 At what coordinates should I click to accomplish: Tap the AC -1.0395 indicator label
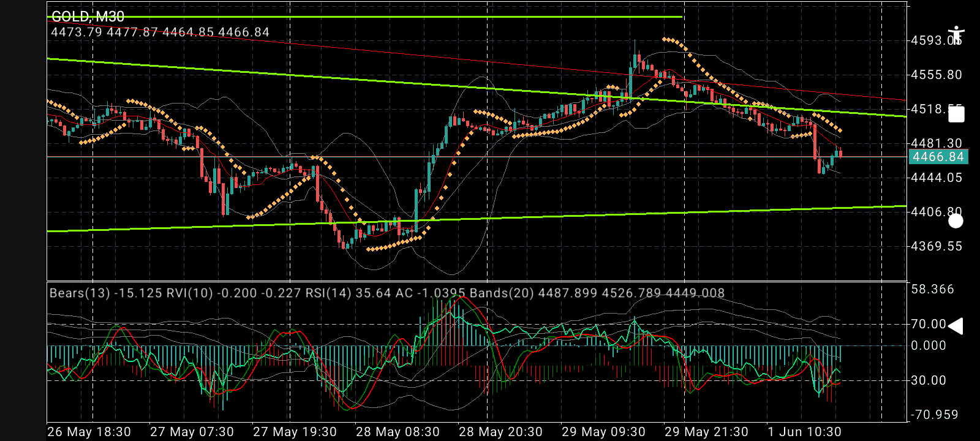430,293
